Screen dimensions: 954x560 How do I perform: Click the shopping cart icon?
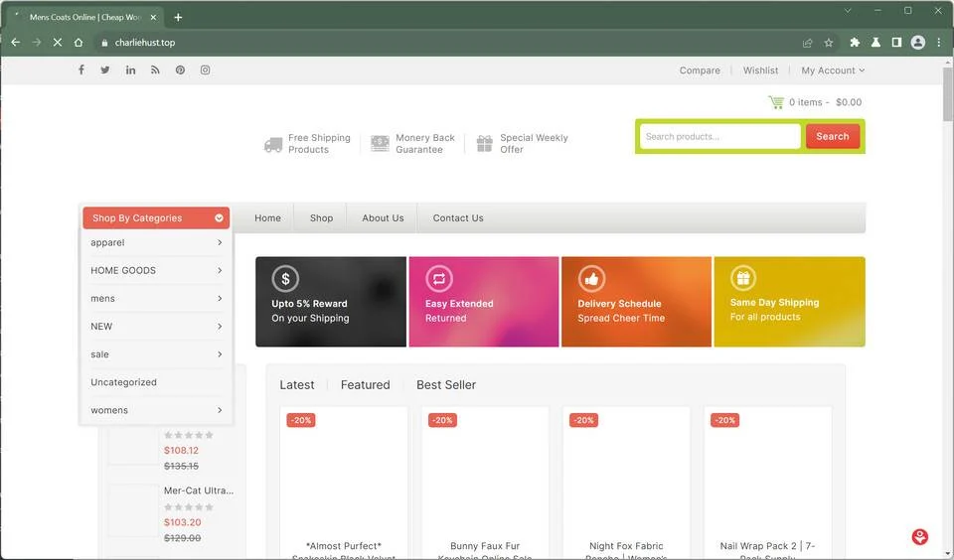coord(776,102)
